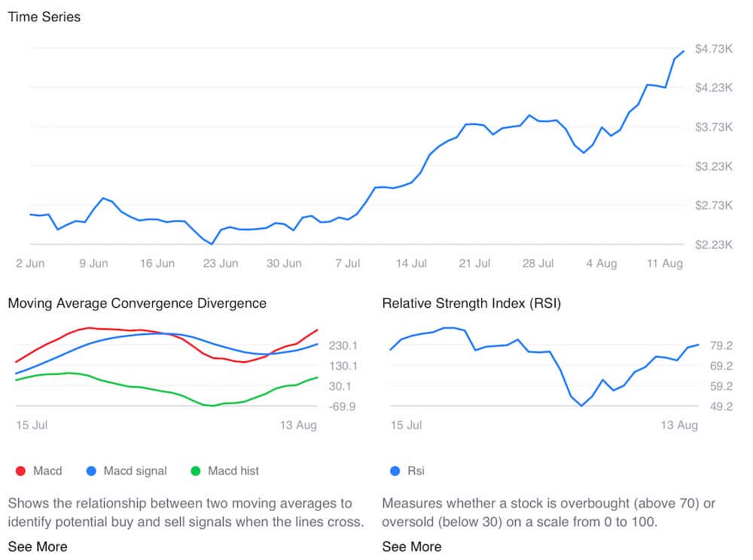This screenshot has width=753, height=560.
Task: Select the 11 Aug date label
Action: tap(665, 263)
